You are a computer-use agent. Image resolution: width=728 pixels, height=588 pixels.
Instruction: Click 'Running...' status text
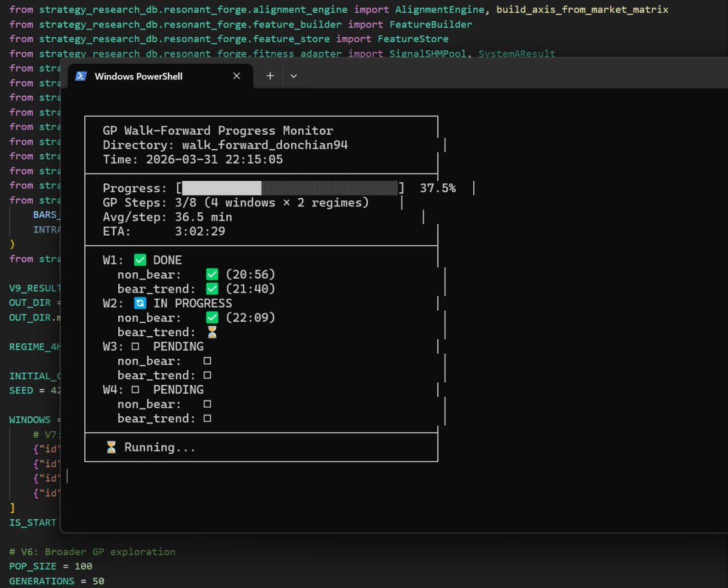[160, 447]
